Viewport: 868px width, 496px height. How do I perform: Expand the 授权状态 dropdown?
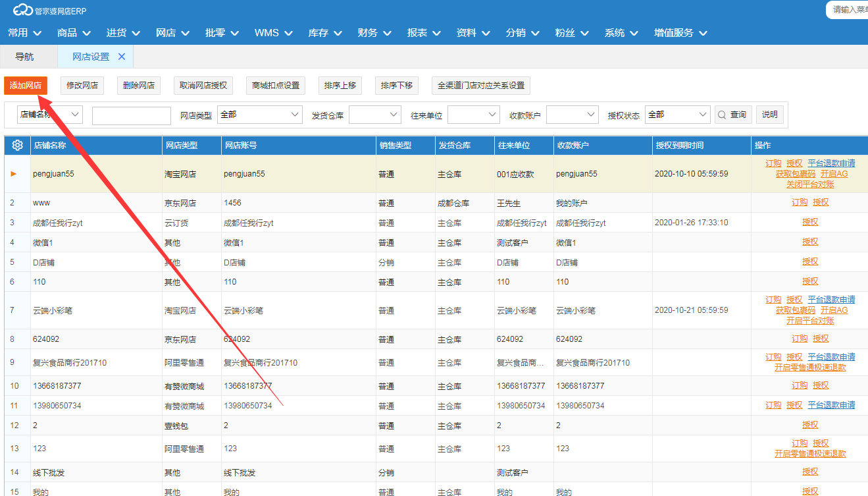[x=678, y=115]
